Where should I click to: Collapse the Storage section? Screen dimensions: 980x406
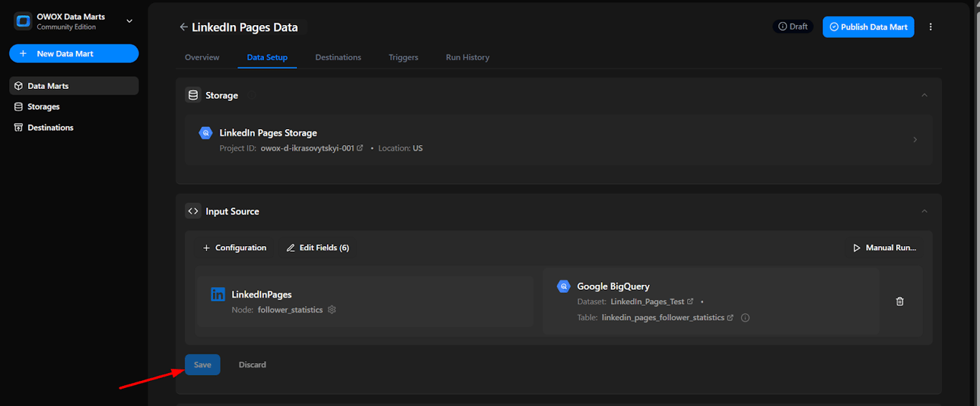[924, 95]
